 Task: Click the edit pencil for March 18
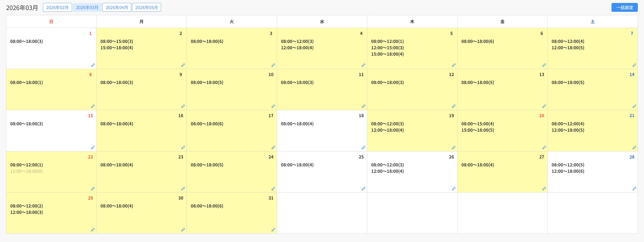pyautogui.click(x=363, y=148)
